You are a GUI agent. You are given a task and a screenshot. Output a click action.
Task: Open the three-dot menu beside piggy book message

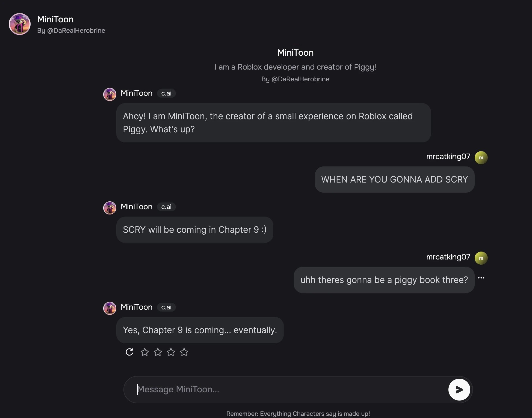tap(481, 278)
